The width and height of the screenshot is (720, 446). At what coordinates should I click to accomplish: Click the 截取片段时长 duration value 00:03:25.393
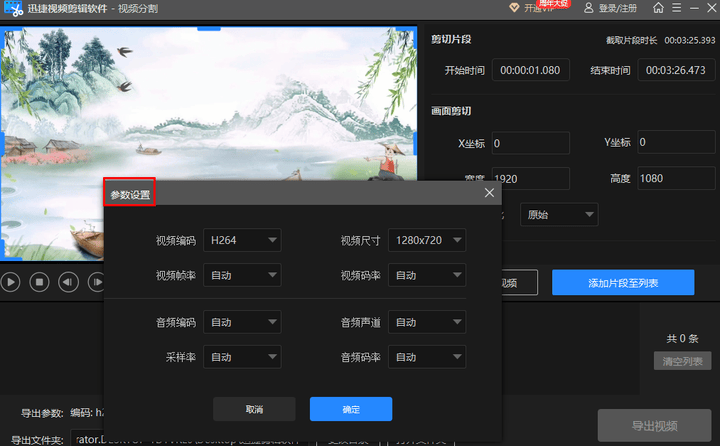tap(690, 40)
